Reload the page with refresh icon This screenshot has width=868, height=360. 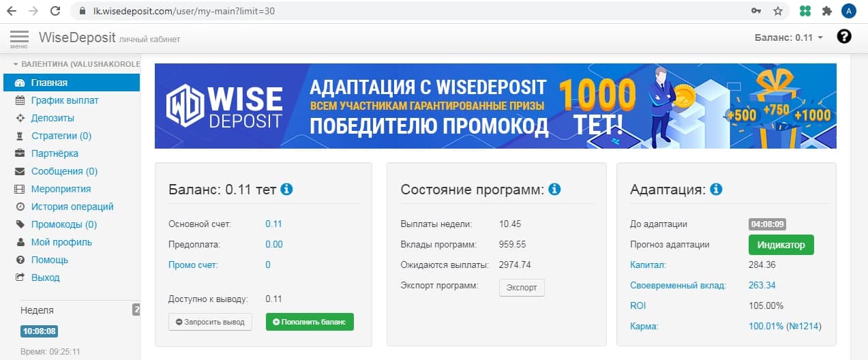[55, 11]
